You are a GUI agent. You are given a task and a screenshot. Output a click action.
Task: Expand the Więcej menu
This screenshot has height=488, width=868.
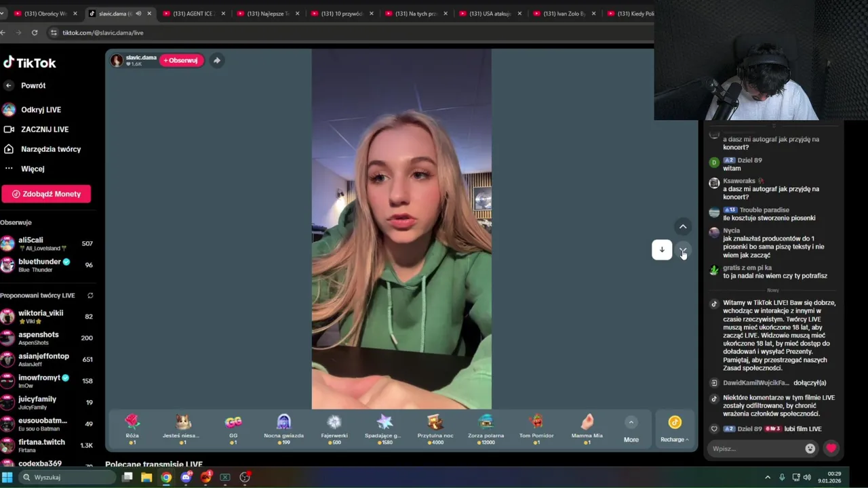[x=24, y=169]
